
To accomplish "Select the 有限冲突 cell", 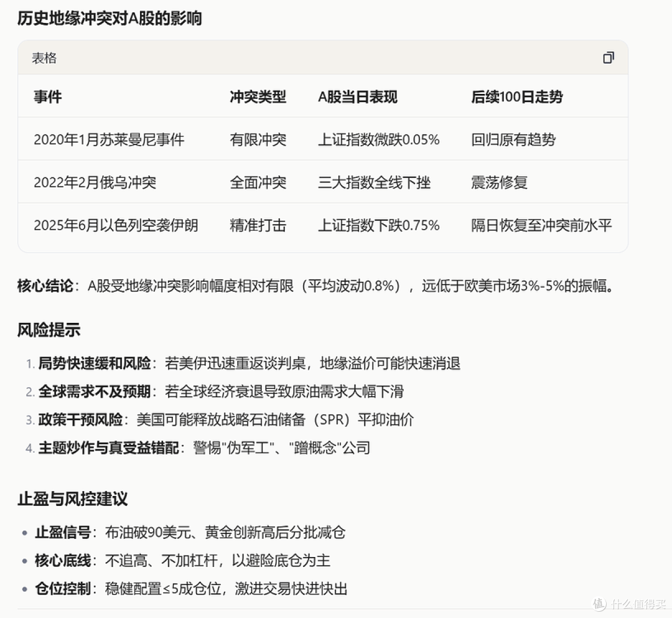I will click(x=258, y=139).
